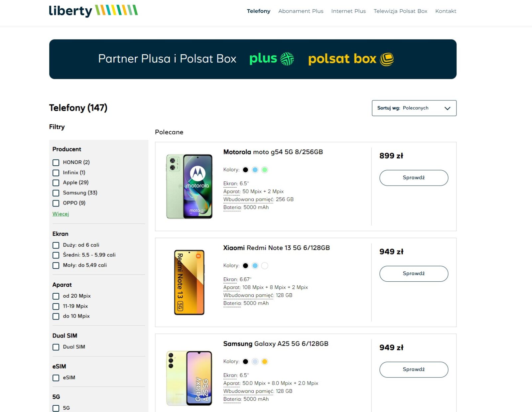The width and height of the screenshot is (532, 412).
Task: Click the Polsat Box logo in banner
Action: 351,59
